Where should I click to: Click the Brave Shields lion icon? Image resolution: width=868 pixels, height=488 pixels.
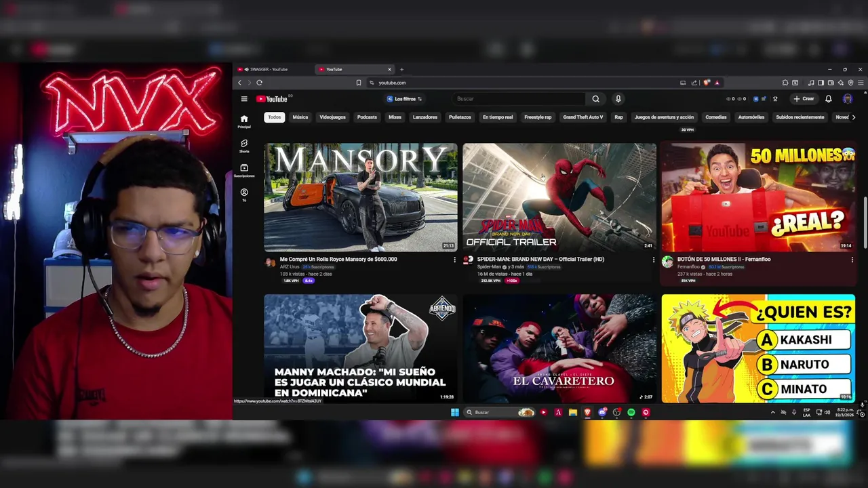(707, 83)
